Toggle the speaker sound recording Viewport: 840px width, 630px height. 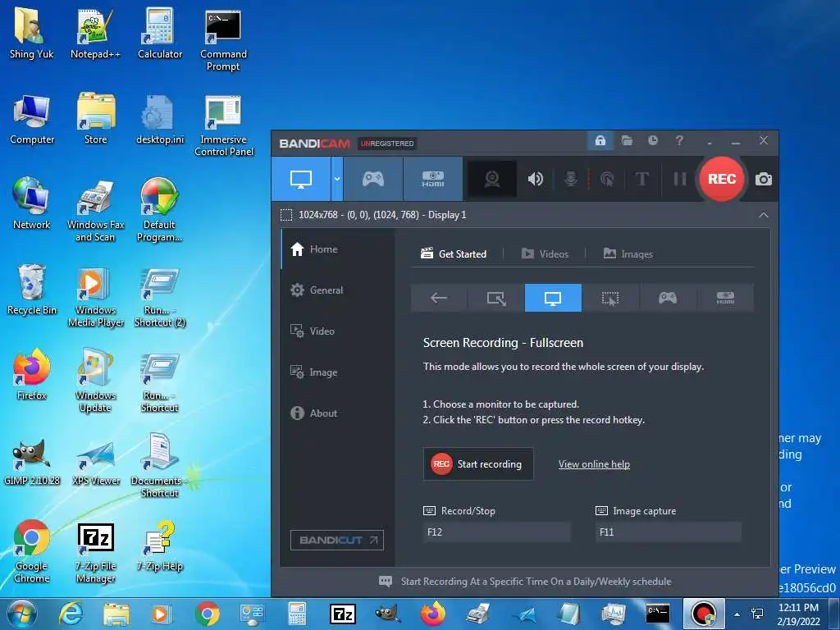point(535,179)
